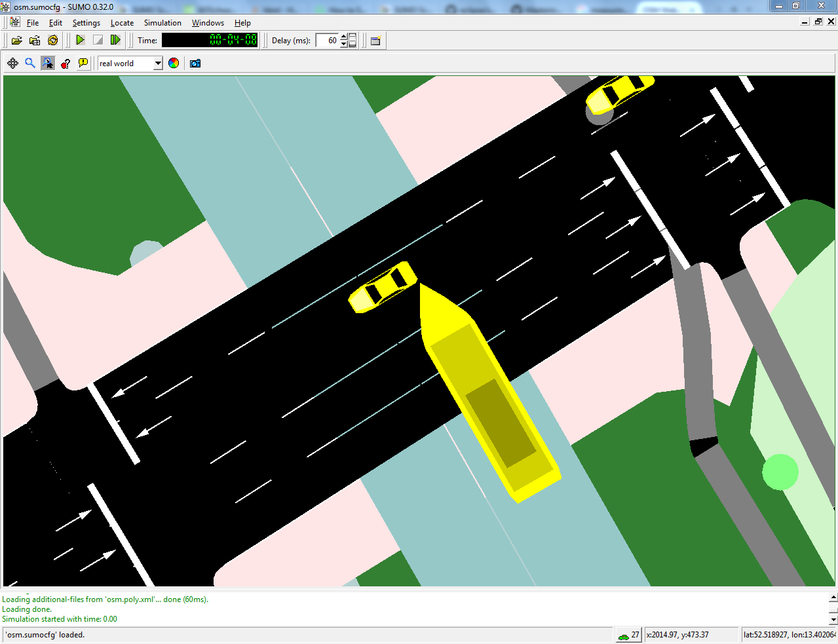Open the Edit menu
The image size is (838, 644).
56,23
